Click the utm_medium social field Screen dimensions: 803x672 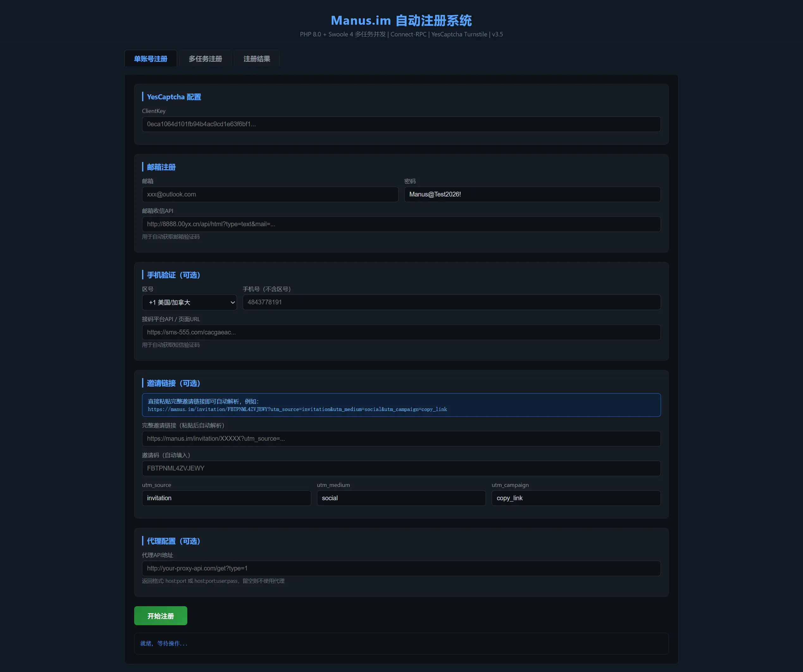click(401, 498)
